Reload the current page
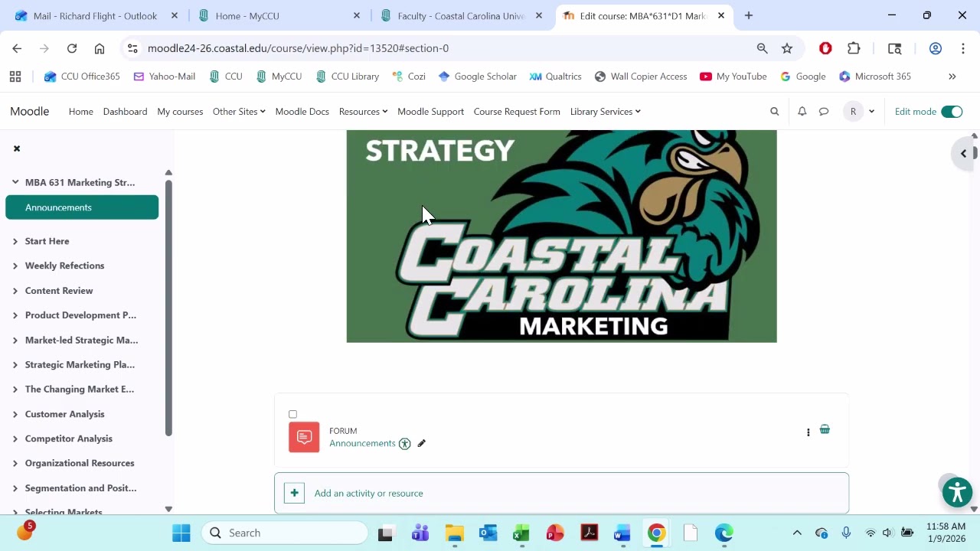The width and height of the screenshot is (980, 551). [x=72, y=48]
